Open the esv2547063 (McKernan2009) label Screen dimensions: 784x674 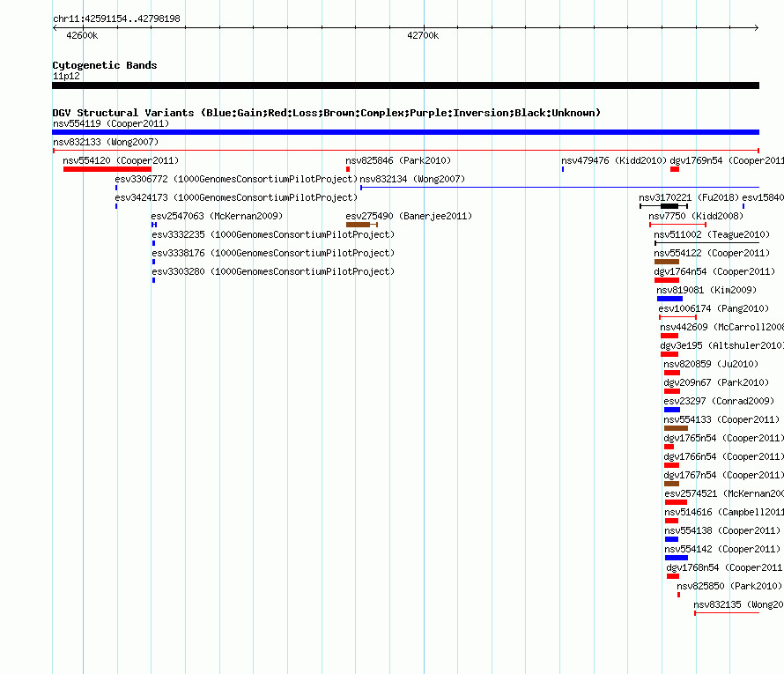[x=217, y=216]
